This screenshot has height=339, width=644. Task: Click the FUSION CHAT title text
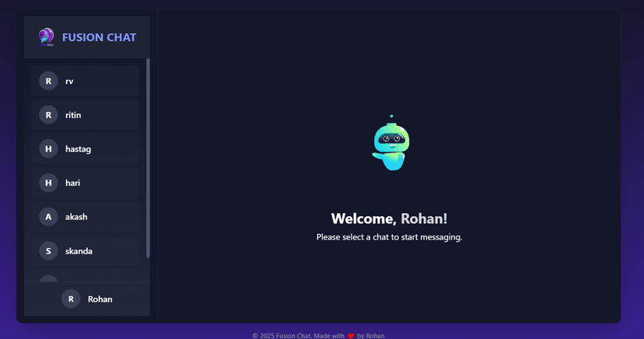coord(99,37)
